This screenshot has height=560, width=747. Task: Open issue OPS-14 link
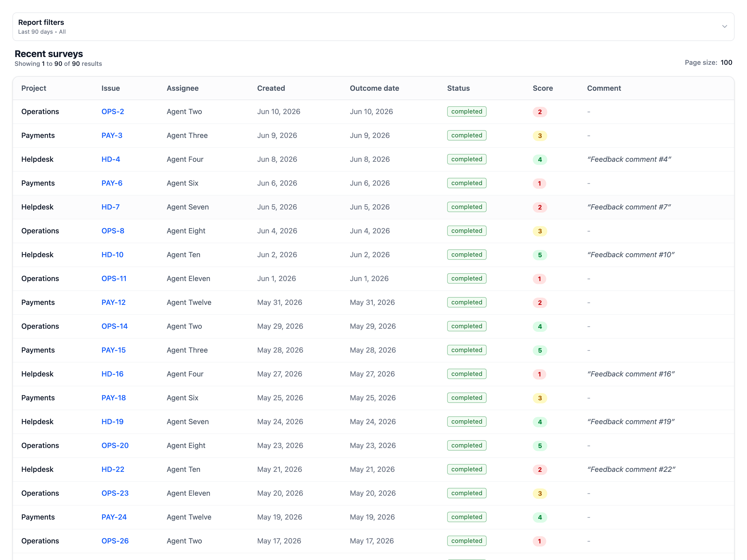(x=114, y=326)
